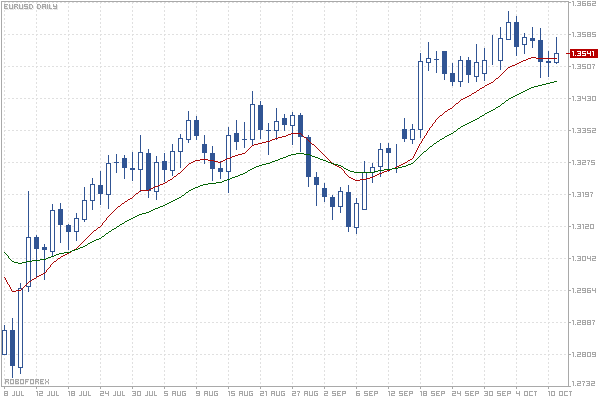This screenshot has width=600, height=400.
Task: Click the 1.3275 price axis label
Action: pos(584,163)
